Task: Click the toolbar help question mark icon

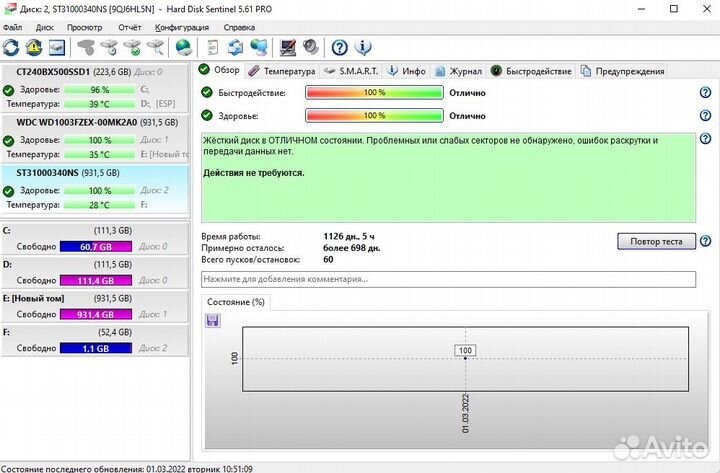Action: 340,47
